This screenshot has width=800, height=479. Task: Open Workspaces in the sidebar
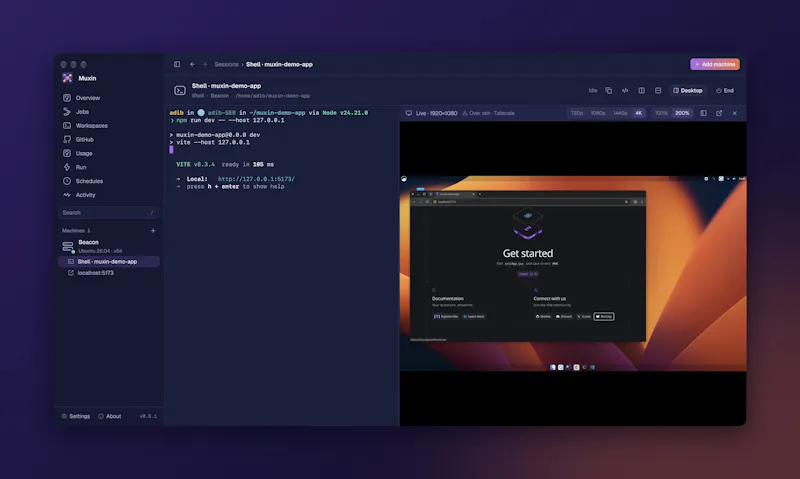click(109, 125)
